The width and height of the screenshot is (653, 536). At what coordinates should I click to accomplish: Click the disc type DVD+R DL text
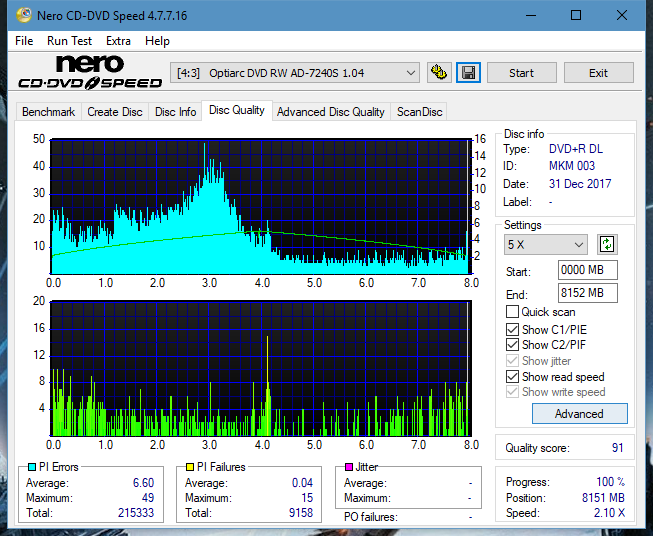coord(576,149)
